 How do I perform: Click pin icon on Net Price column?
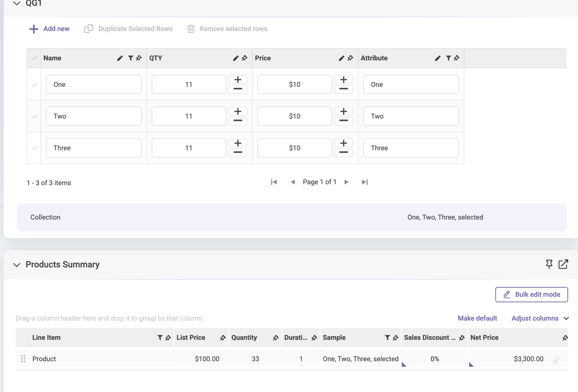click(565, 337)
